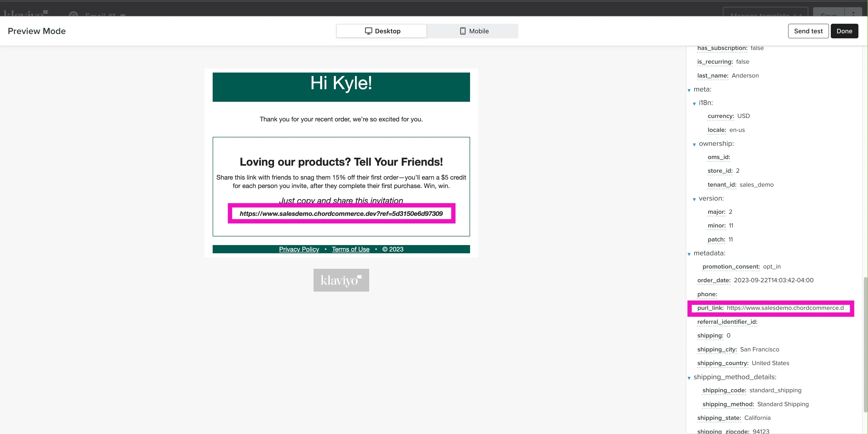
Task: Select the oms_id property
Action: click(719, 157)
